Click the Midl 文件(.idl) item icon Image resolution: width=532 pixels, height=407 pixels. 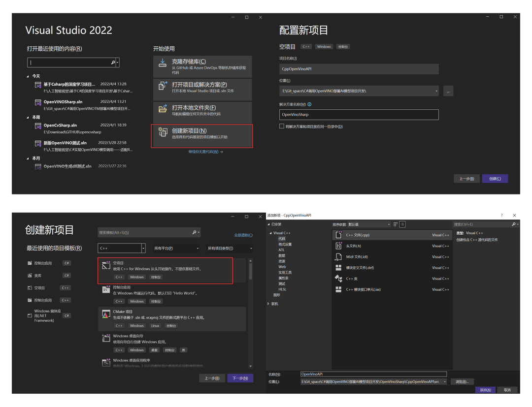pos(338,256)
